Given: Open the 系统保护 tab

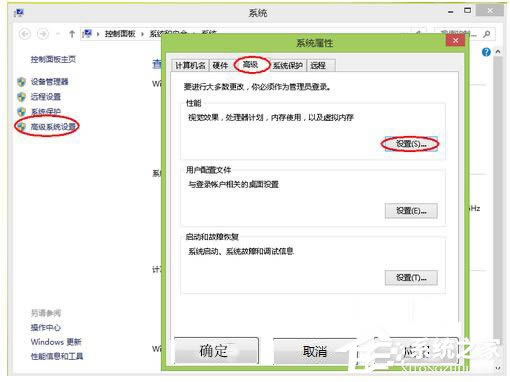Looking at the screenshot, I should click(x=288, y=66).
